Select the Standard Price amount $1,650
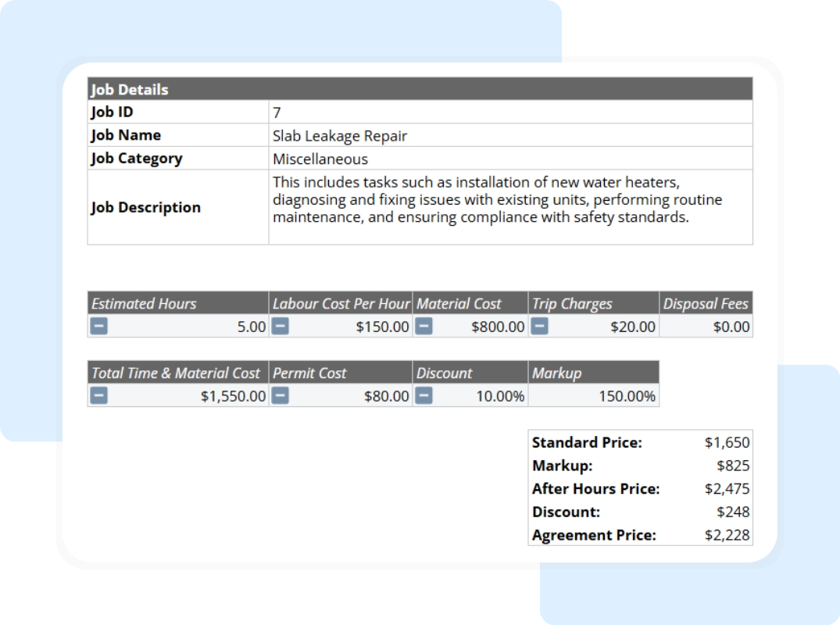This screenshot has height=625, width=840. click(731, 442)
